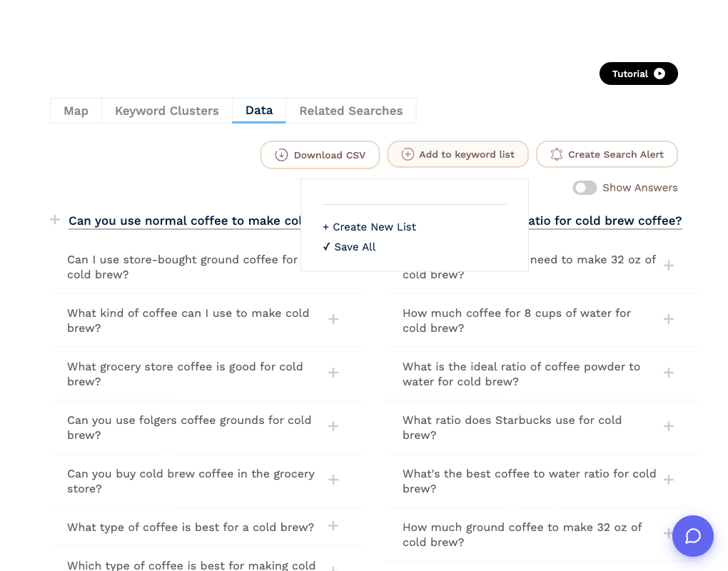This screenshot has width=728, height=571.
Task: Add 'What's the best coffee to water ratio' question
Action: tap(669, 479)
